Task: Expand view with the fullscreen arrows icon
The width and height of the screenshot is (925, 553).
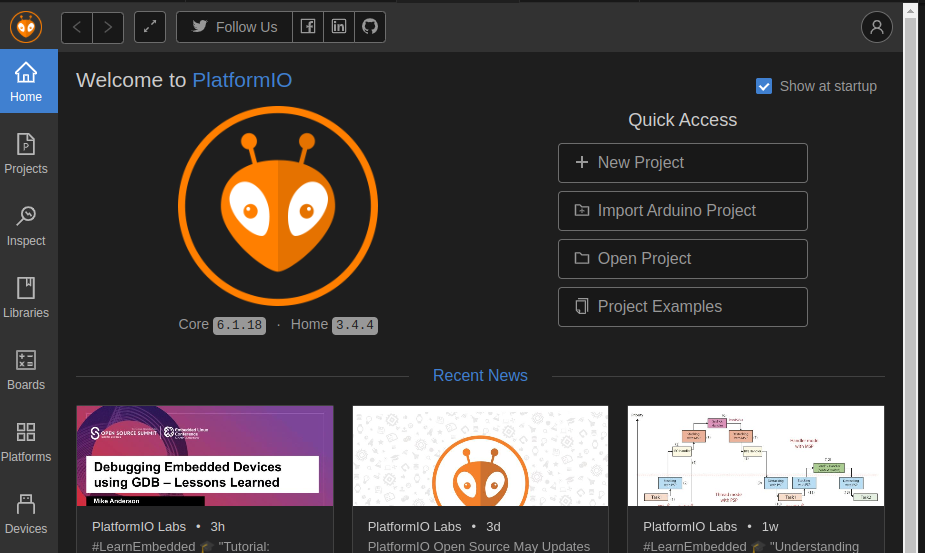Action: tap(150, 27)
